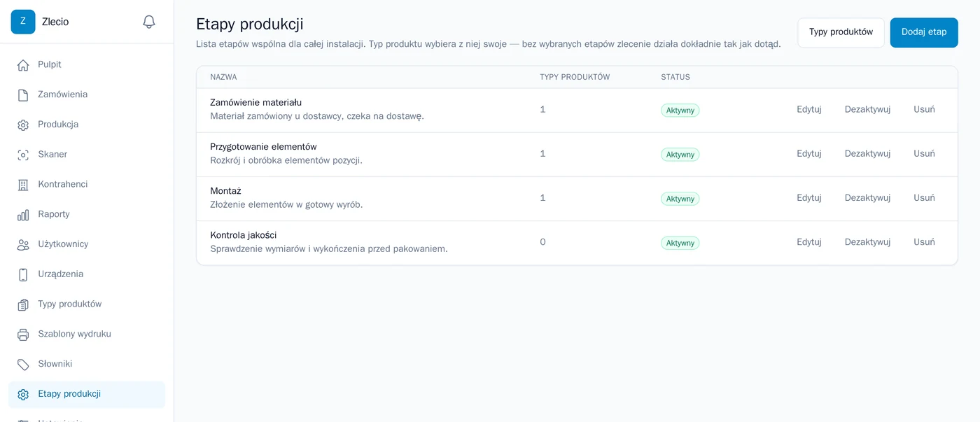Click the Zlecio logo avatar
Viewport: 980px width, 422px height.
pyautogui.click(x=23, y=22)
